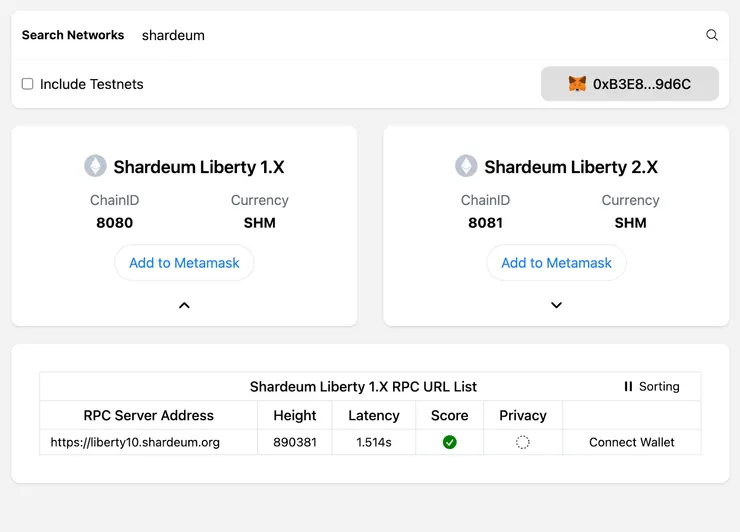Open the 0xB3E8...9d6C wallet button
Image resolution: width=740 pixels, height=532 pixels.
pyautogui.click(x=630, y=84)
